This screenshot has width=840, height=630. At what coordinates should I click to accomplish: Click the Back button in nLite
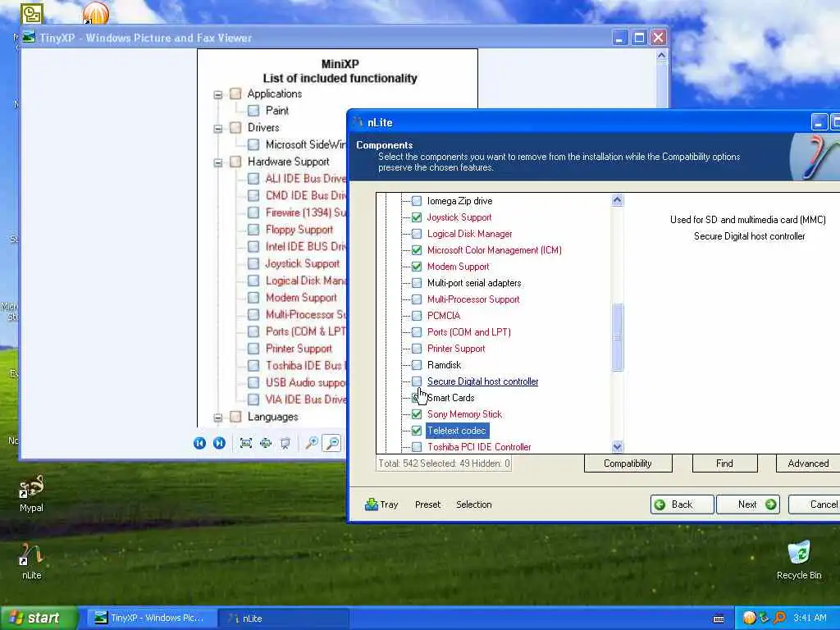682,504
